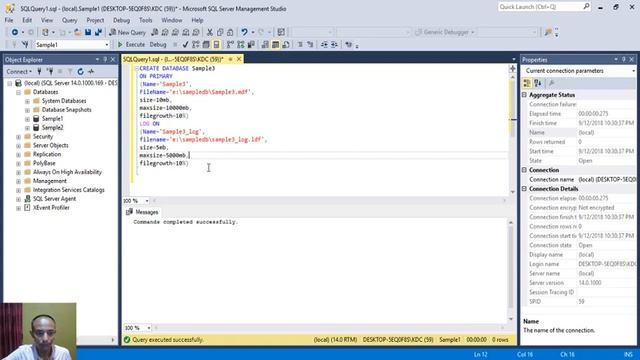The image size is (640, 360).
Task: Expand System Databases folder
Action: (x=27, y=101)
